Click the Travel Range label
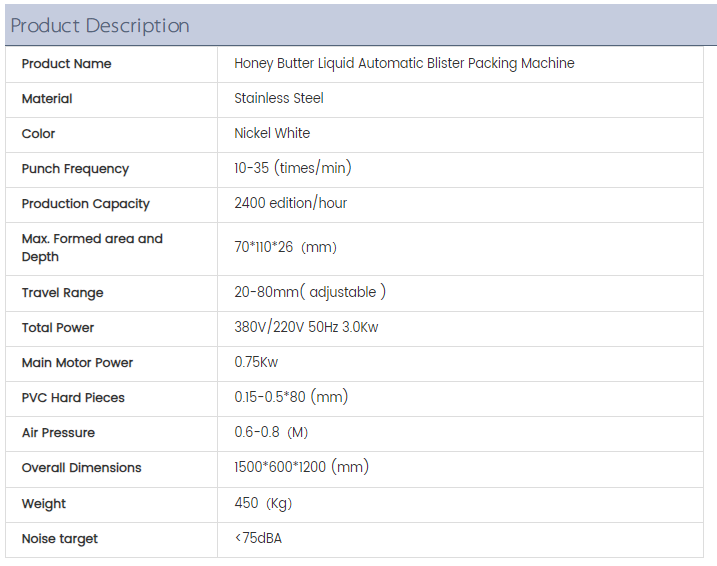Image resolution: width=717 pixels, height=566 pixels. [62, 293]
